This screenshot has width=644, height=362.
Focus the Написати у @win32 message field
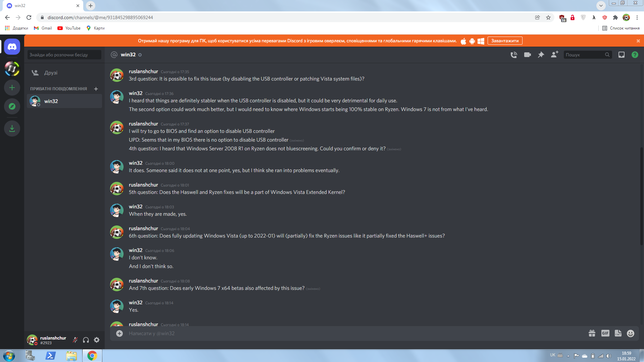click(x=356, y=333)
